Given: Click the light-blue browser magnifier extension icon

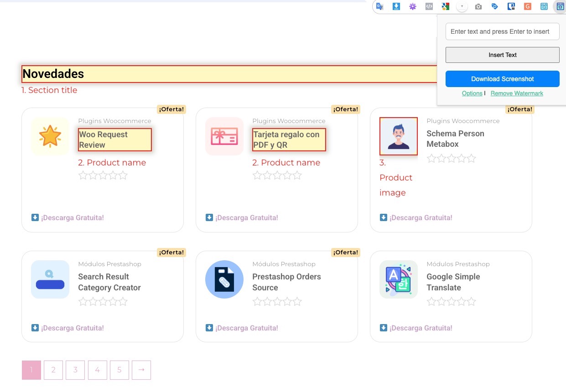Looking at the screenshot, I should [x=544, y=6].
